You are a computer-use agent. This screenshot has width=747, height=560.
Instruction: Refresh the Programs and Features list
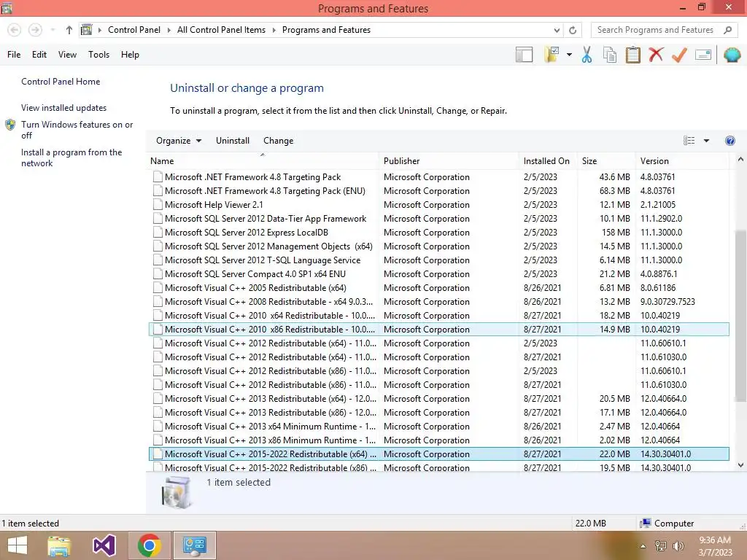tap(573, 30)
